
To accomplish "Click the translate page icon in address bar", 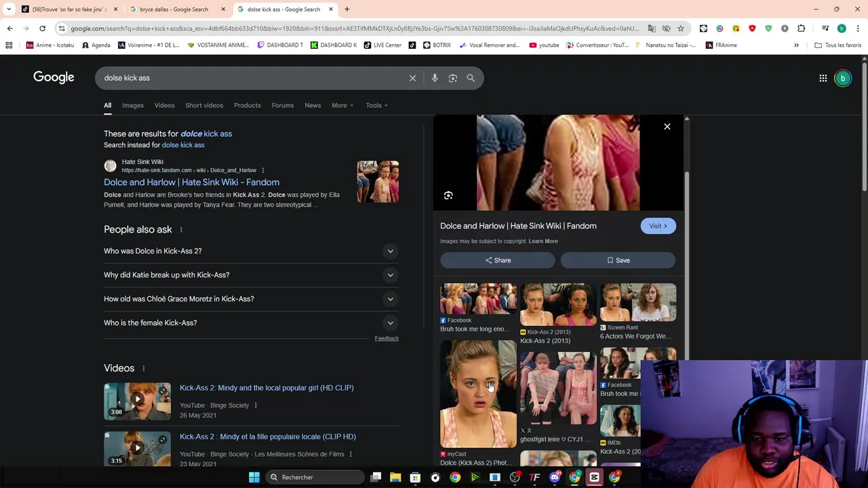I will 652,28.
